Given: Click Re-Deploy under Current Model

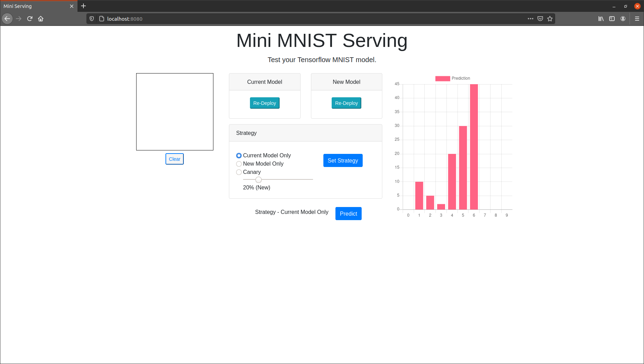Looking at the screenshot, I should 264,103.
